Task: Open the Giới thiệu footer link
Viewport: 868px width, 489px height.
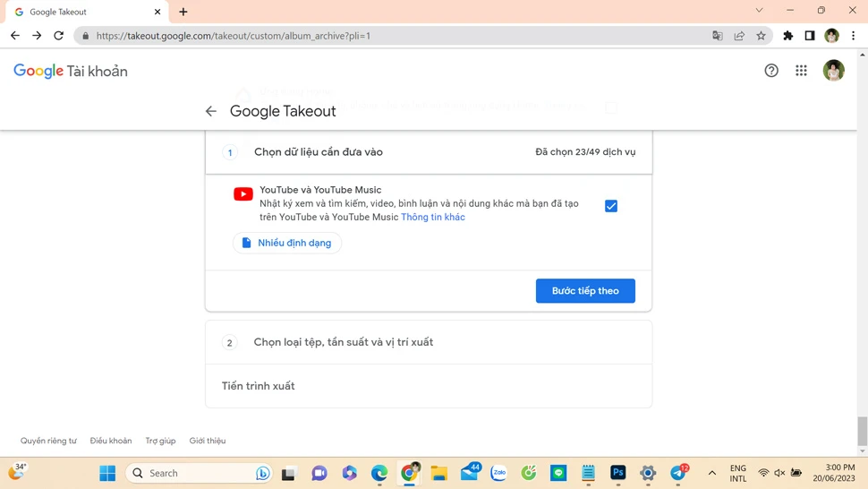Action: pyautogui.click(x=208, y=441)
